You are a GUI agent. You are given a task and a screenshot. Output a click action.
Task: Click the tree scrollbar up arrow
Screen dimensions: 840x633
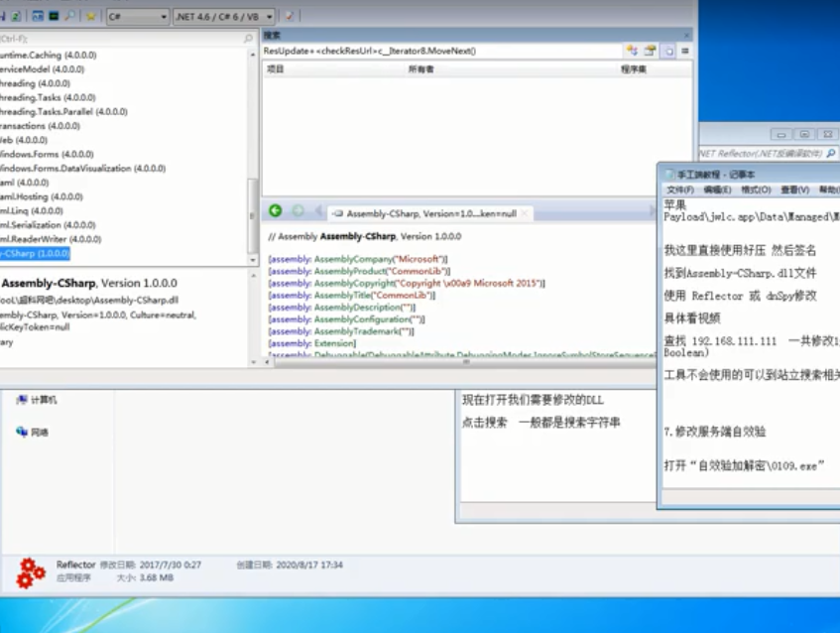pos(252,55)
